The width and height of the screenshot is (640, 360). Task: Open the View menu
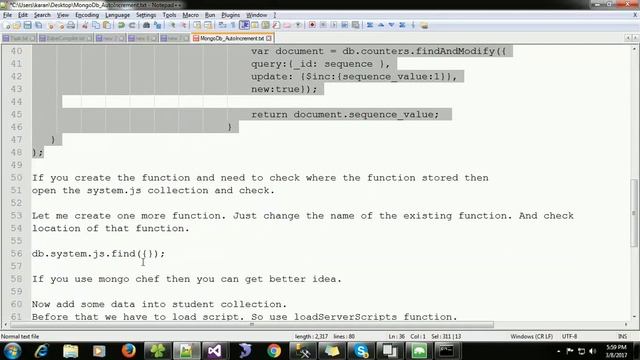point(62,15)
